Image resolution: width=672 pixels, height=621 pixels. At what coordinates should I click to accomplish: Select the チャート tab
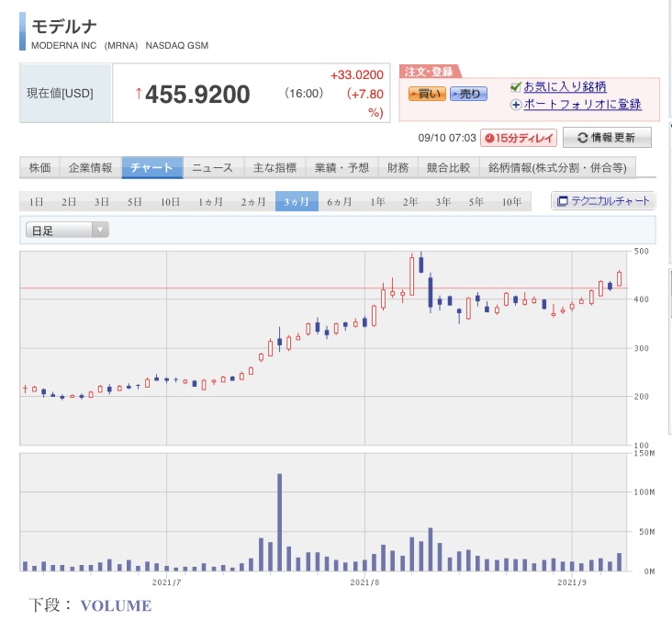click(x=152, y=168)
